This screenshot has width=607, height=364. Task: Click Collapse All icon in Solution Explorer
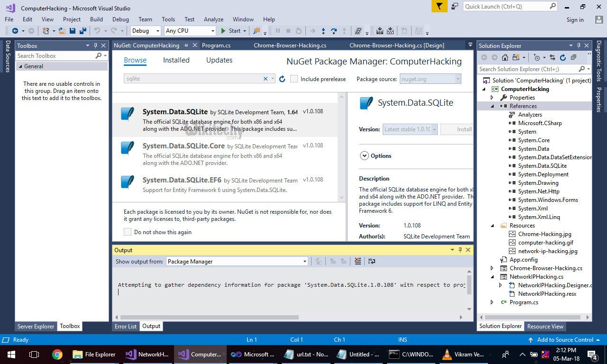click(573, 57)
